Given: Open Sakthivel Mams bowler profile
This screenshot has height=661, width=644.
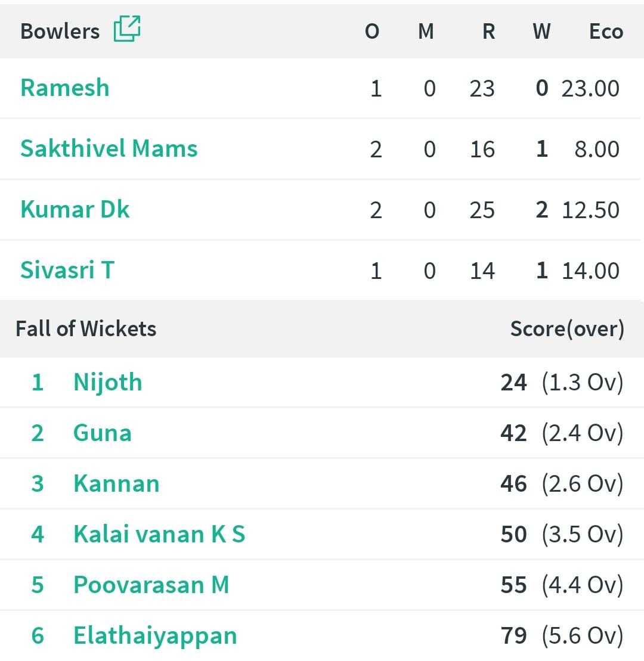Looking at the screenshot, I should coord(109,148).
